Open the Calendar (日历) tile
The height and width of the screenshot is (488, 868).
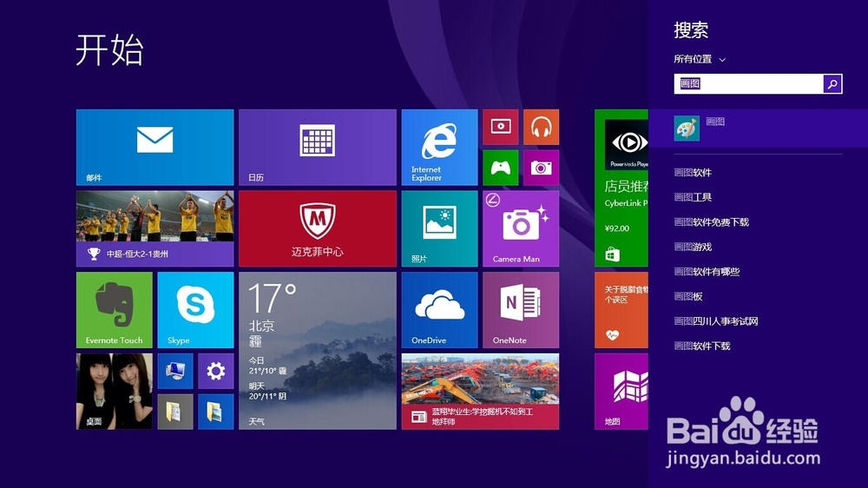coord(318,148)
